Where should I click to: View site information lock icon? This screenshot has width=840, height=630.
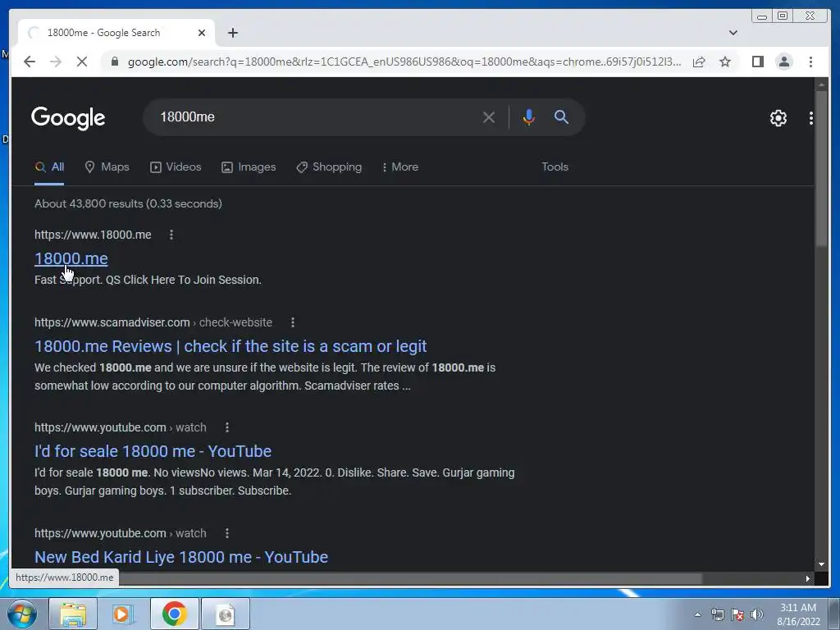(x=114, y=62)
